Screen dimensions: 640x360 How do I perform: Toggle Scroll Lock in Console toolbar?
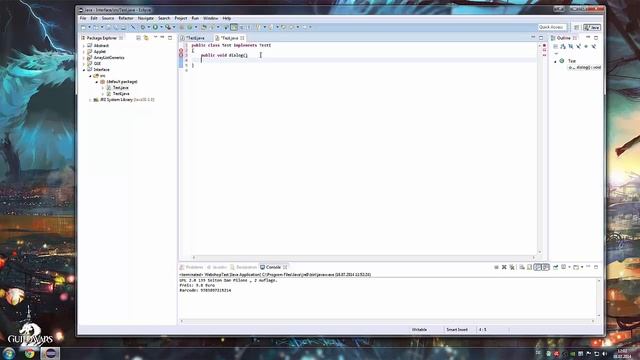click(529, 267)
